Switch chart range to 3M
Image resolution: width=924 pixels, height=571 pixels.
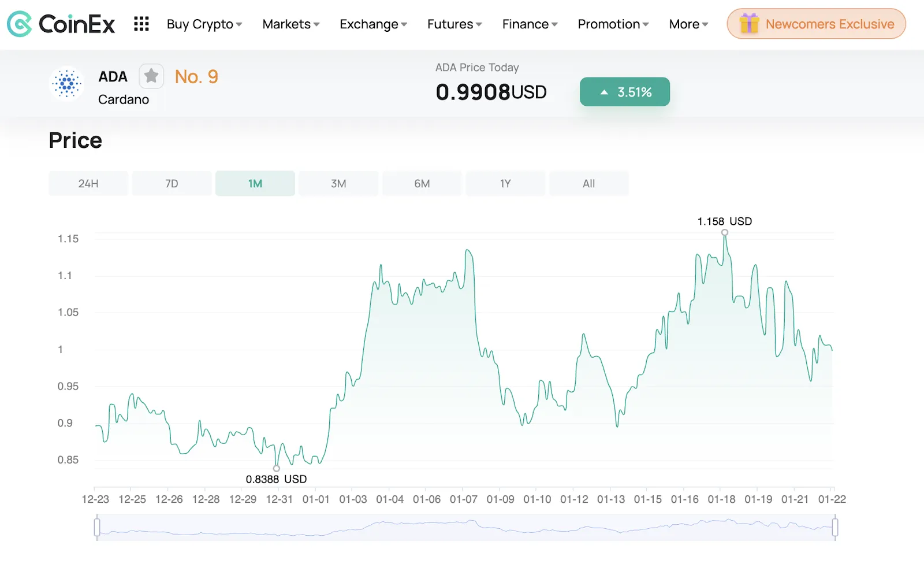338,183
